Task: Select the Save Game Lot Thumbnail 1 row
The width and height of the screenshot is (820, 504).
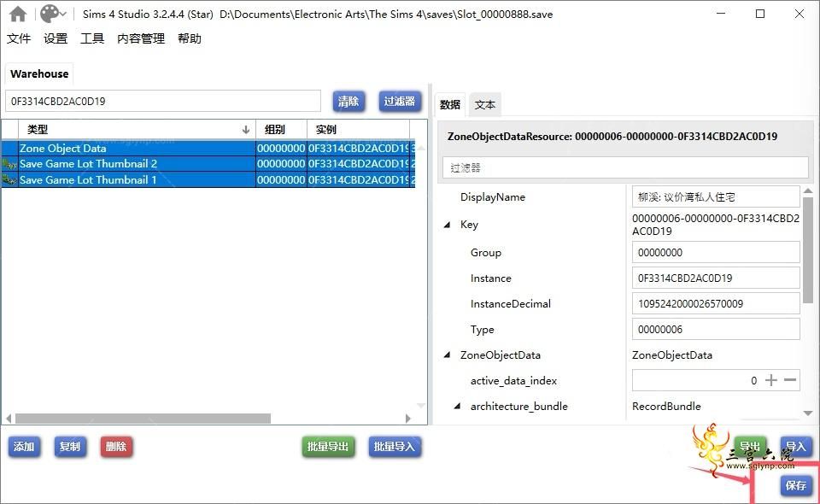Action: [x=208, y=180]
